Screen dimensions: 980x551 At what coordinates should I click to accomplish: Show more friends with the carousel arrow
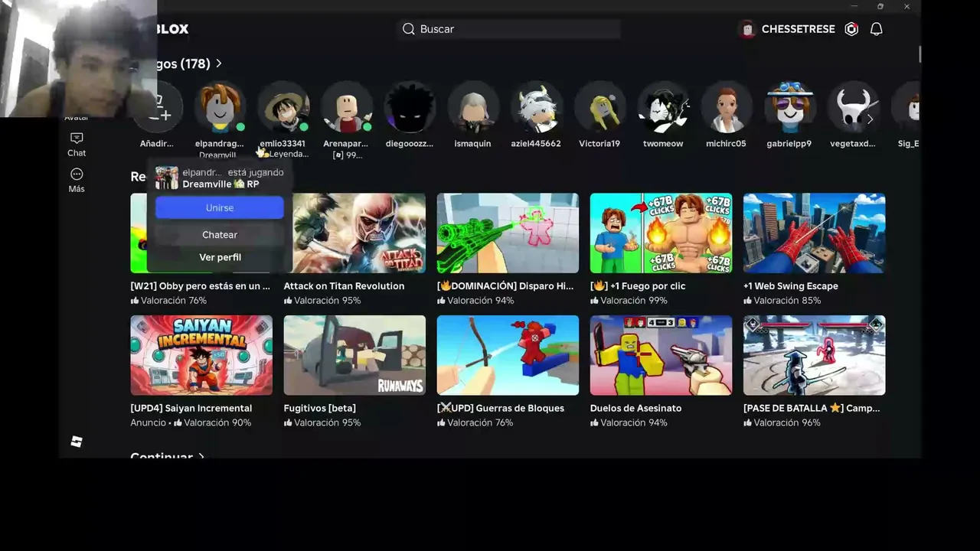[x=870, y=119]
